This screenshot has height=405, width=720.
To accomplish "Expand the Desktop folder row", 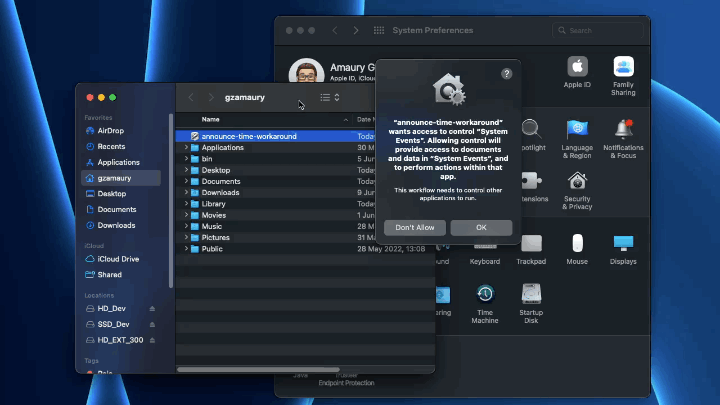I will [x=186, y=170].
